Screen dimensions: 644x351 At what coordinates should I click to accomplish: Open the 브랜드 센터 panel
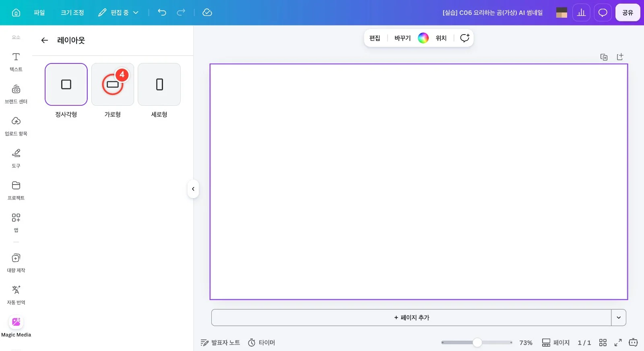tap(16, 94)
